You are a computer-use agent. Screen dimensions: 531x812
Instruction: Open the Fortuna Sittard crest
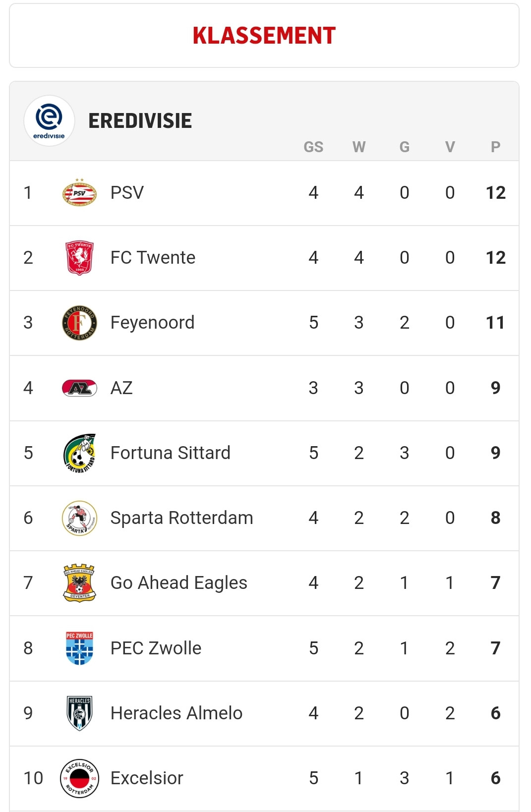click(x=79, y=453)
